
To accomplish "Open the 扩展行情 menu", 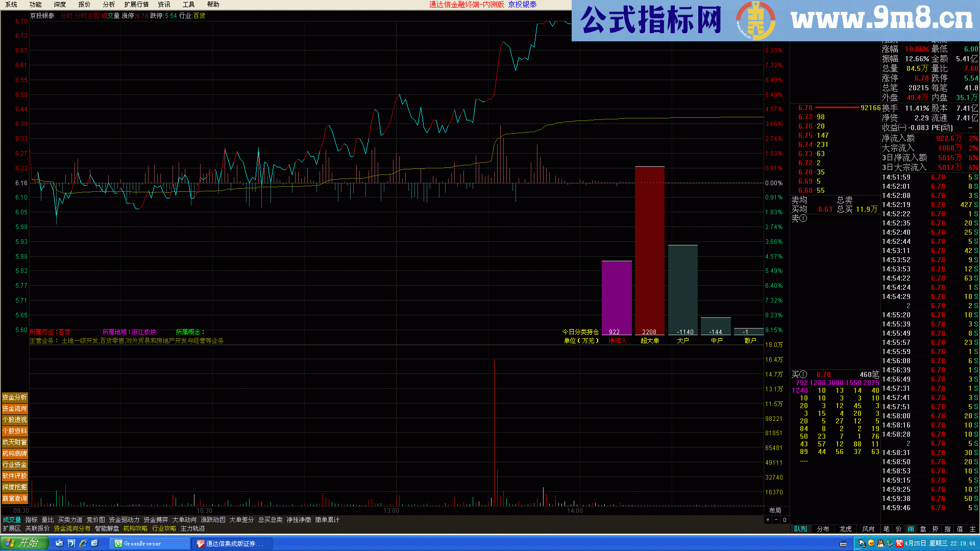I will 136,5.
